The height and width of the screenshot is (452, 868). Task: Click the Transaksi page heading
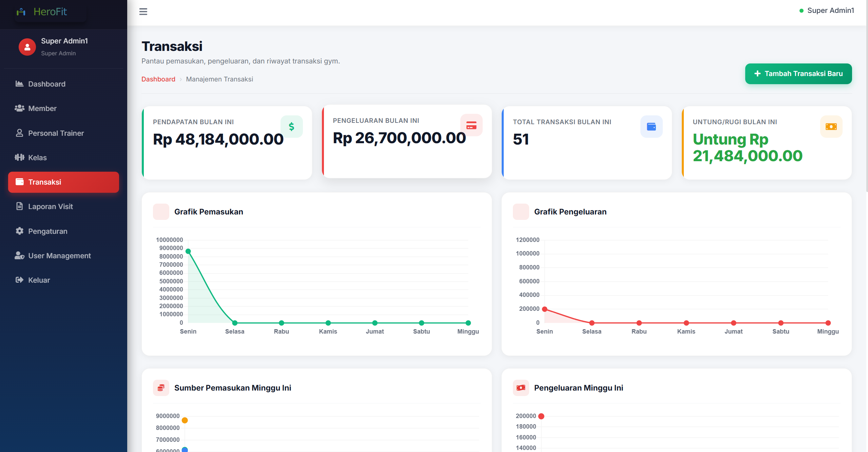click(172, 46)
